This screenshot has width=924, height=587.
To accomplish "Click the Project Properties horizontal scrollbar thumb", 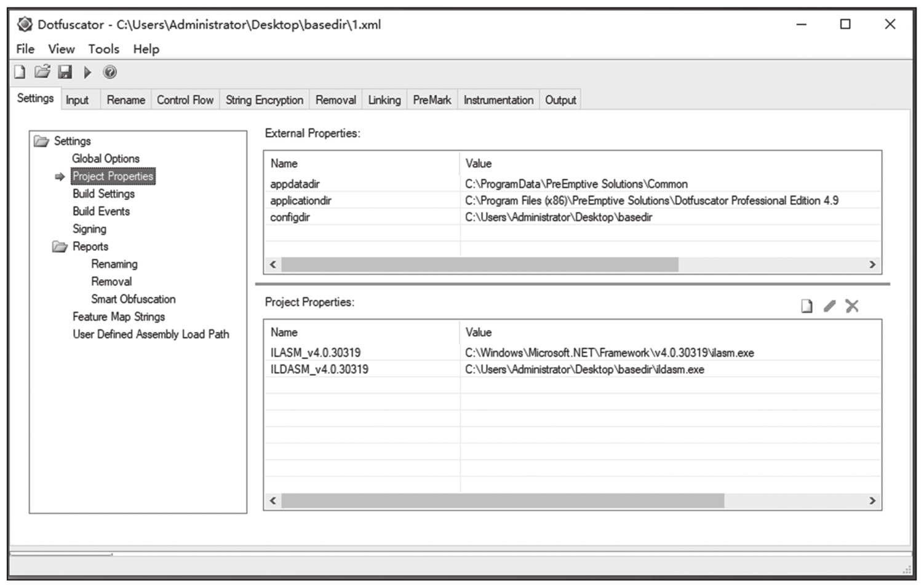I will (503, 501).
